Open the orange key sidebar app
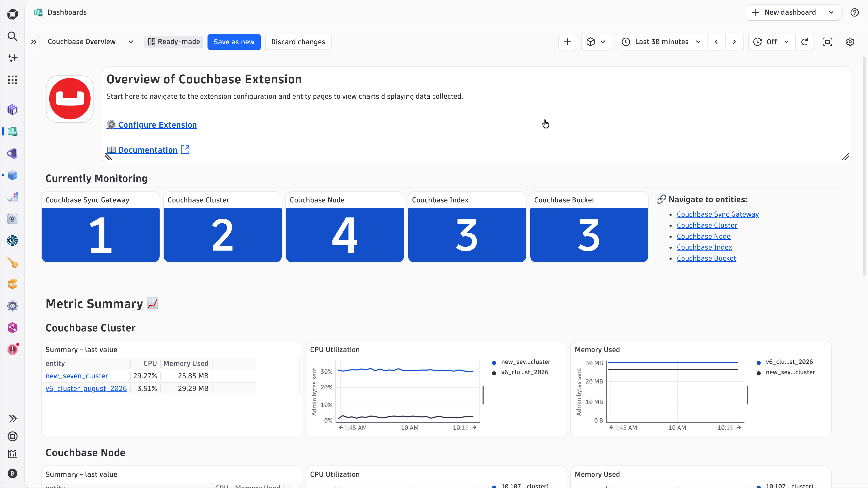 coord(12,262)
